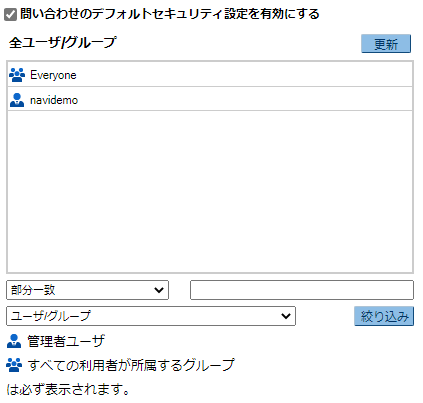The height and width of the screenshot is (403, 423).
Task: Click the 更新 button
Action: (386, 44)
